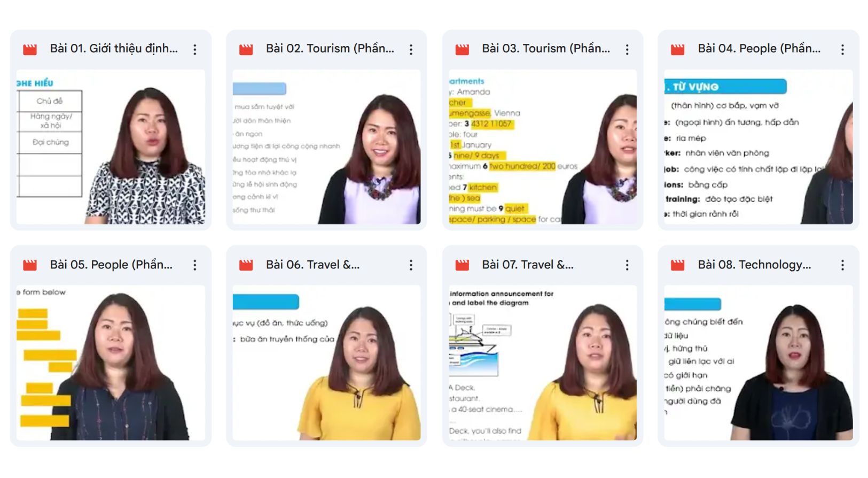Image resolution: width=868 pixels, height=478 pixels.
Task: Open more actions menu on Bài 06 Travel
Action: coord(411,265)
